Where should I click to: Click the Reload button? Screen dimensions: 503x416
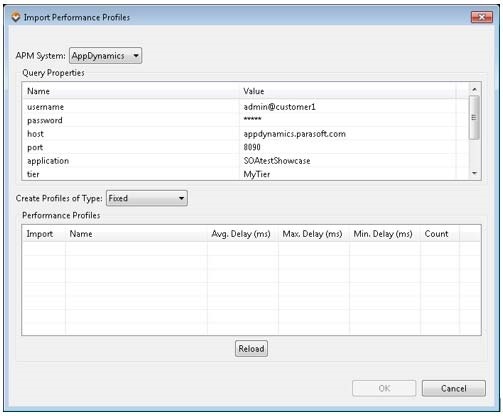(251, 349)
